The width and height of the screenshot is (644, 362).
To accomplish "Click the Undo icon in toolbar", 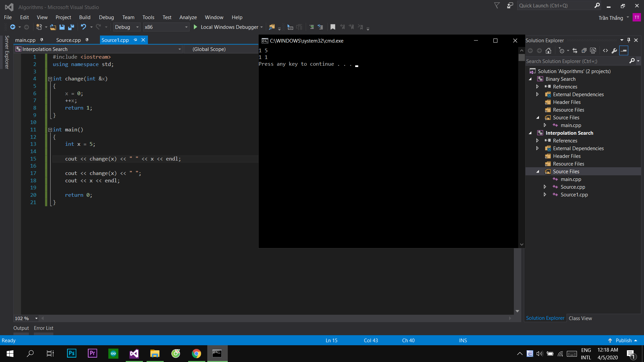I will click(84, 27).
